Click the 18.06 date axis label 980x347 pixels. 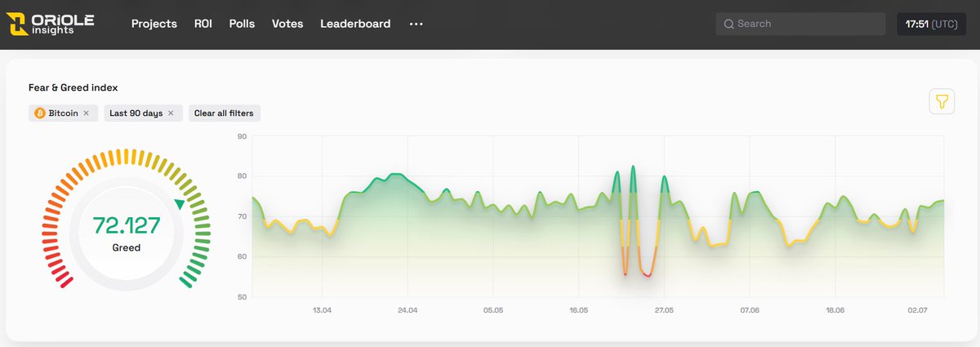[835, 310]
